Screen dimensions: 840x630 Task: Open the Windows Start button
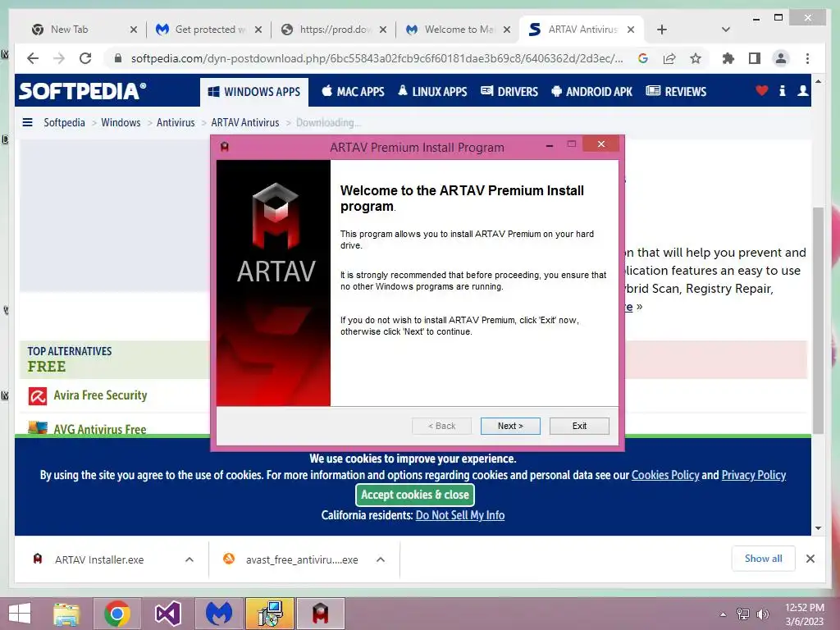click(x=20, y=614)
